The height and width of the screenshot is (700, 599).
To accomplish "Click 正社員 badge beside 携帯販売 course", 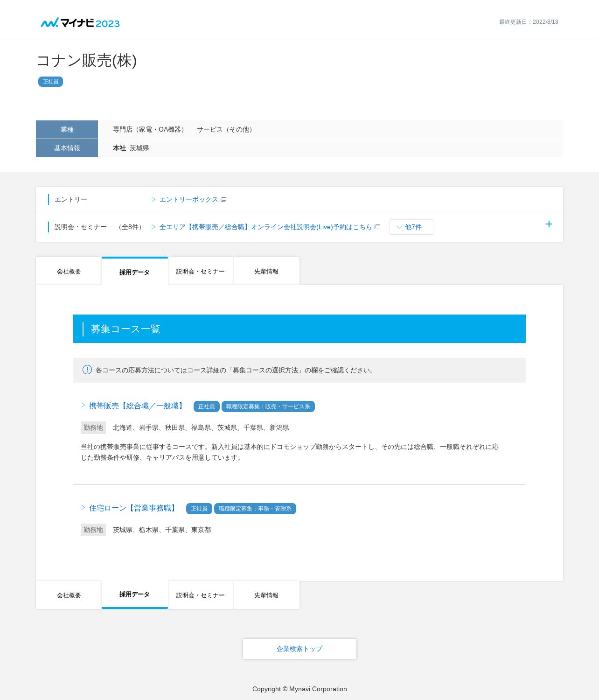I will click(x=207, y=406).
